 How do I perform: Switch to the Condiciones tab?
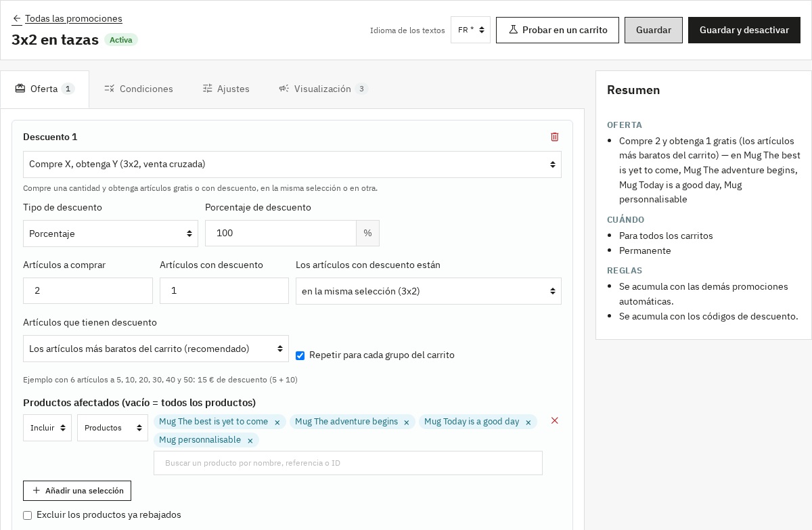point(139,89)
